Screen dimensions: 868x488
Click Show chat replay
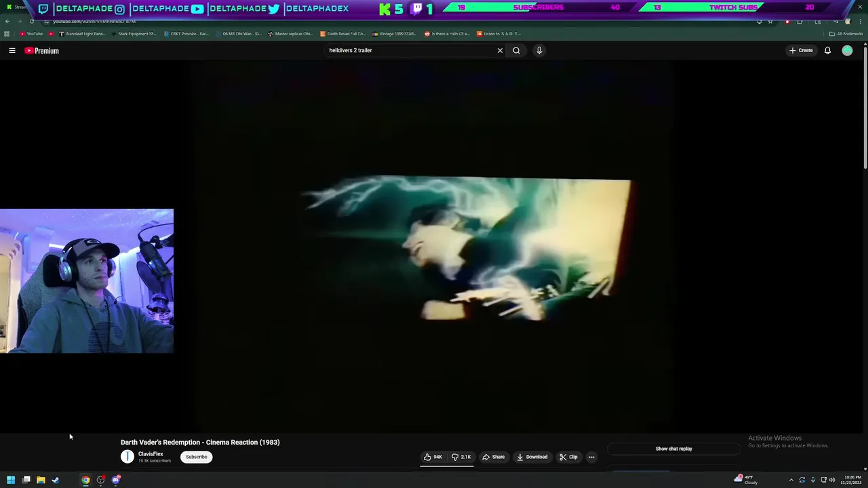tap(673, 449)
